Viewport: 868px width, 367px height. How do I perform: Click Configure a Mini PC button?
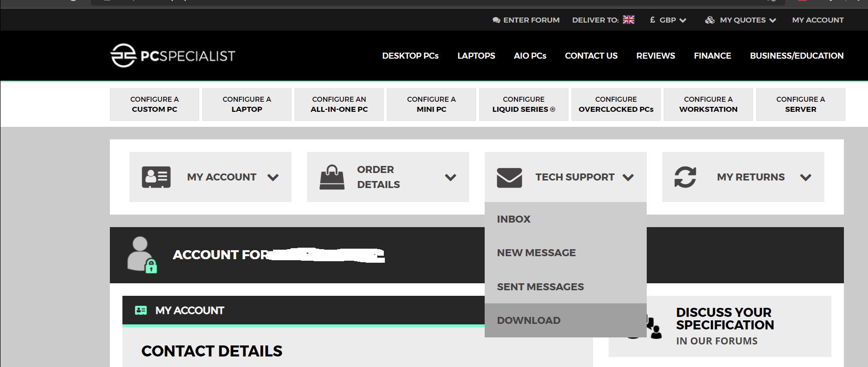point(431,104)
